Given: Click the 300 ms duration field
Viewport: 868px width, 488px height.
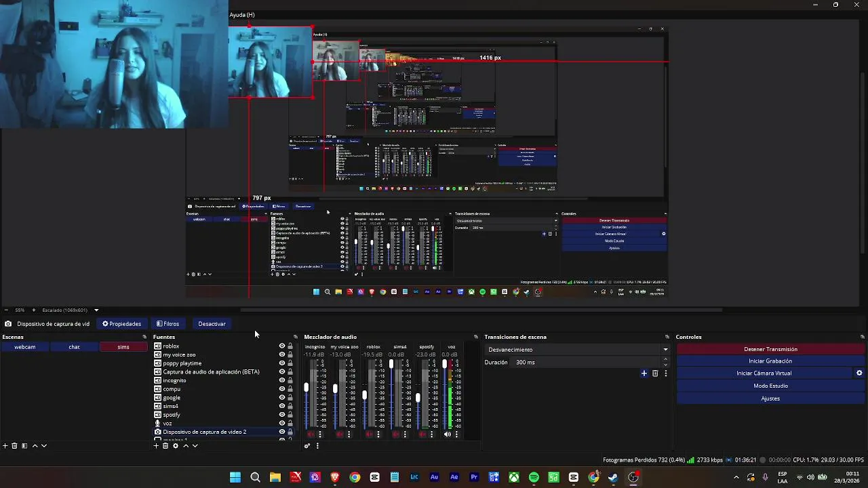Looking at the screenshot, I should point(586,363).
